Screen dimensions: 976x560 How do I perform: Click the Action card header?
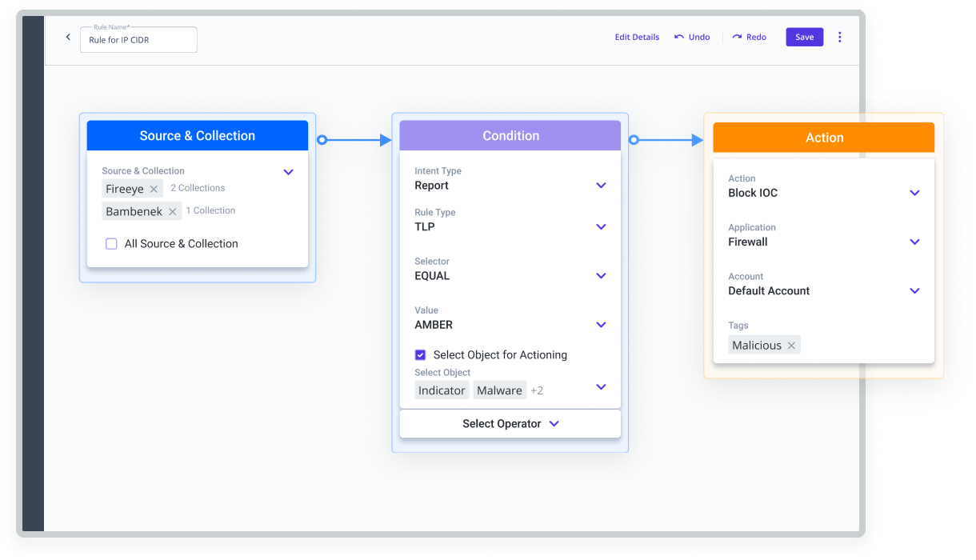pos(824,138)
